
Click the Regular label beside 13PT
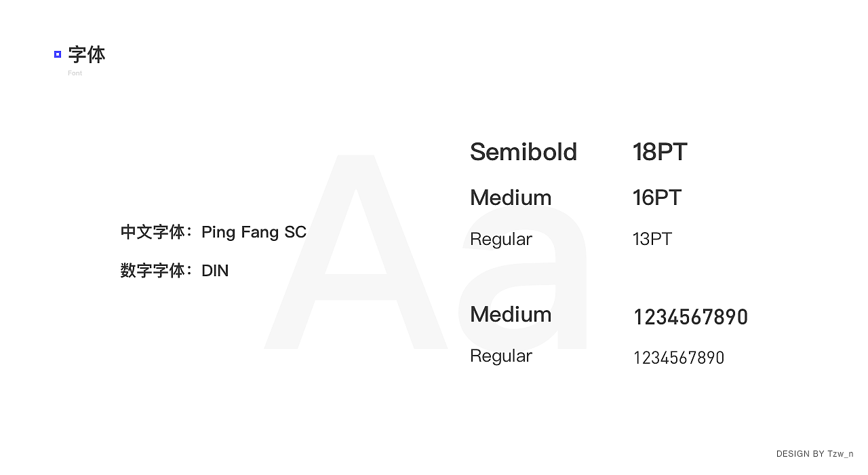(501, 239)
